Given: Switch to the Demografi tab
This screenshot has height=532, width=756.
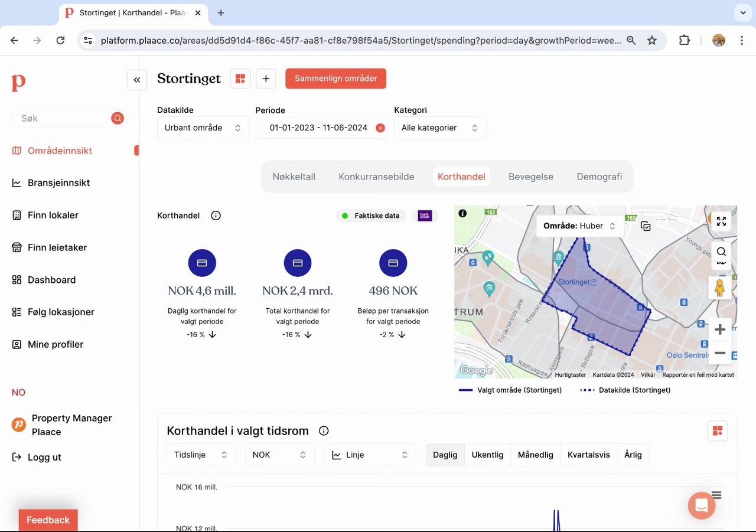Looking at the screenshot, I should click(x=599, y=177).
